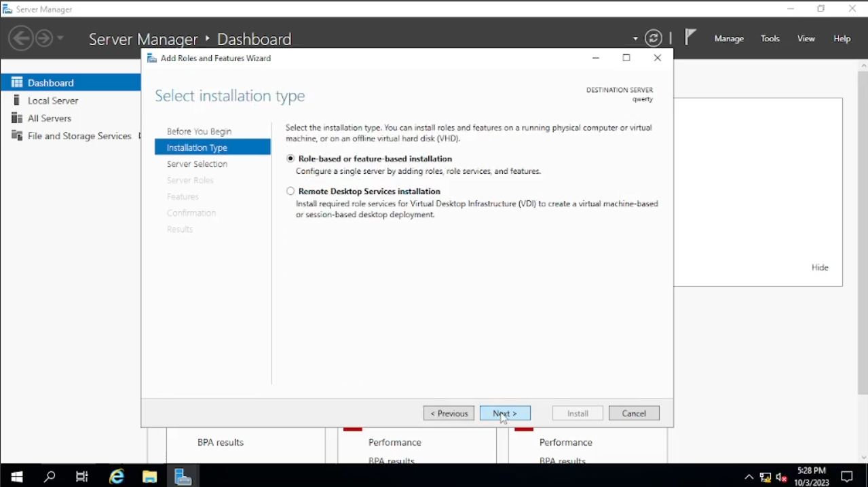
Task: Expand the navigation history dropdown arrow
Action: point(60,38)
